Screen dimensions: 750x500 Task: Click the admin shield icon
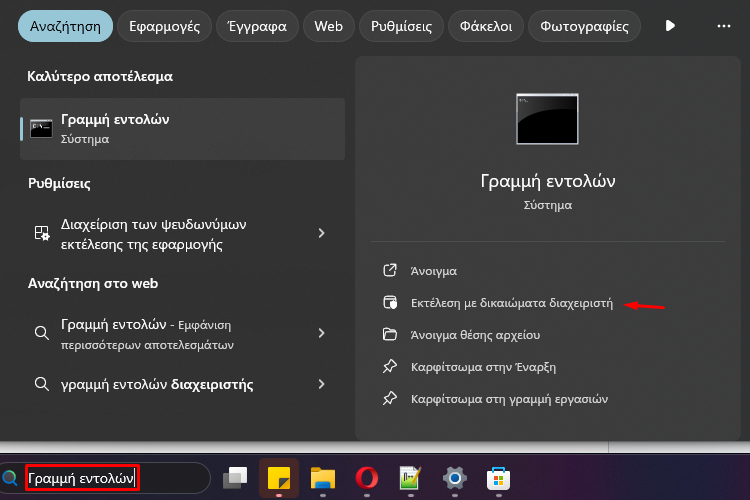click(390, 302)
